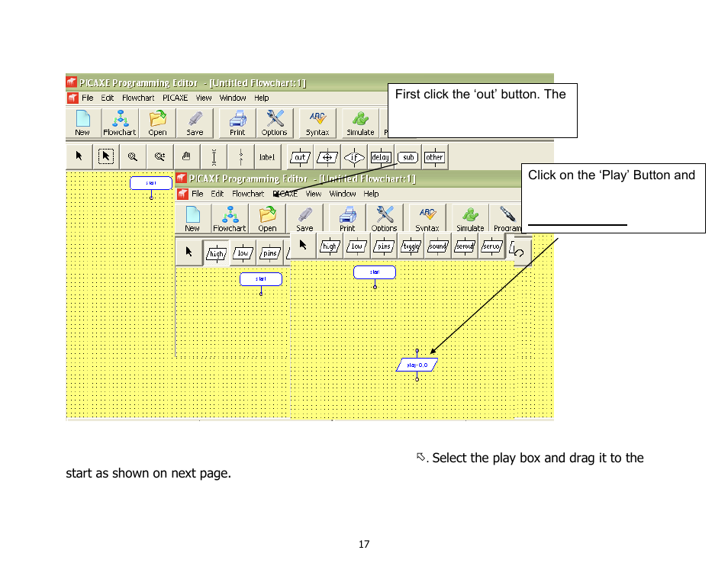Click the move commands button with crossed arrows
Screen dimensions: 728x563
point(327,157)
